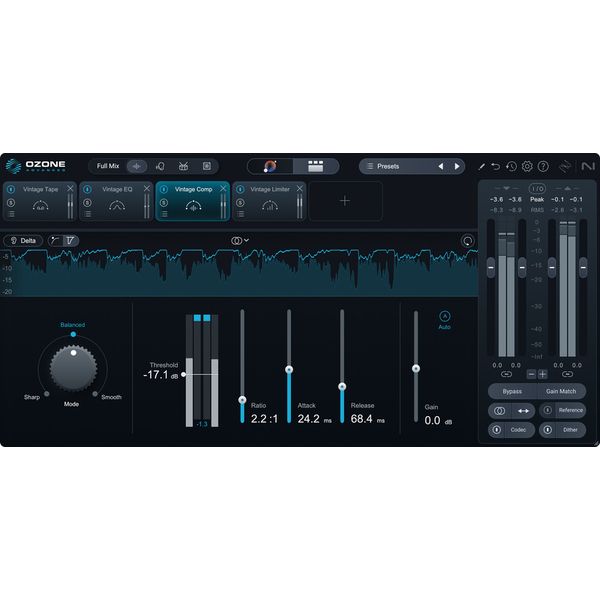Viewport: 600px width, 600px height.
Task: Toggle Vintage Tape module power
Action: (11, 189)
